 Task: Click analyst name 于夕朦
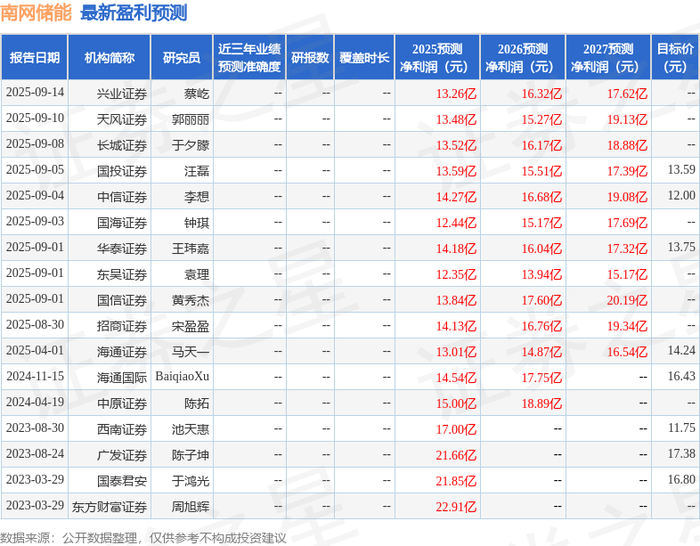click(190, 146)
